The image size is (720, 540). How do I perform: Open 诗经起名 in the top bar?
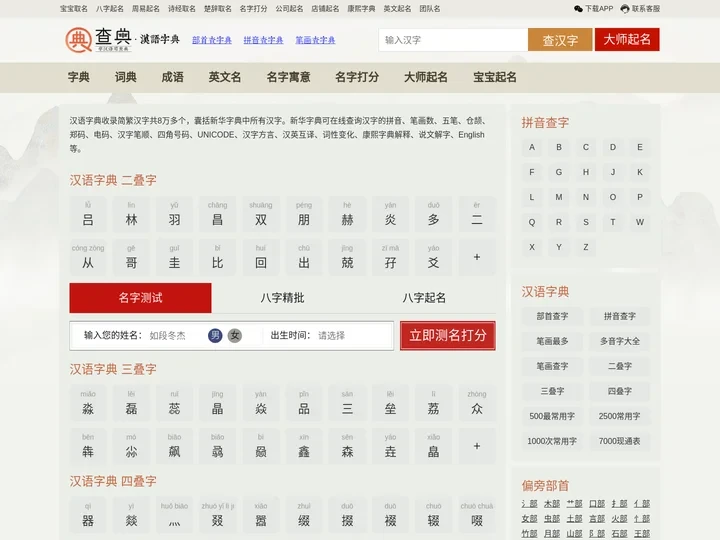pyautogui.click(x=182, y=9)
